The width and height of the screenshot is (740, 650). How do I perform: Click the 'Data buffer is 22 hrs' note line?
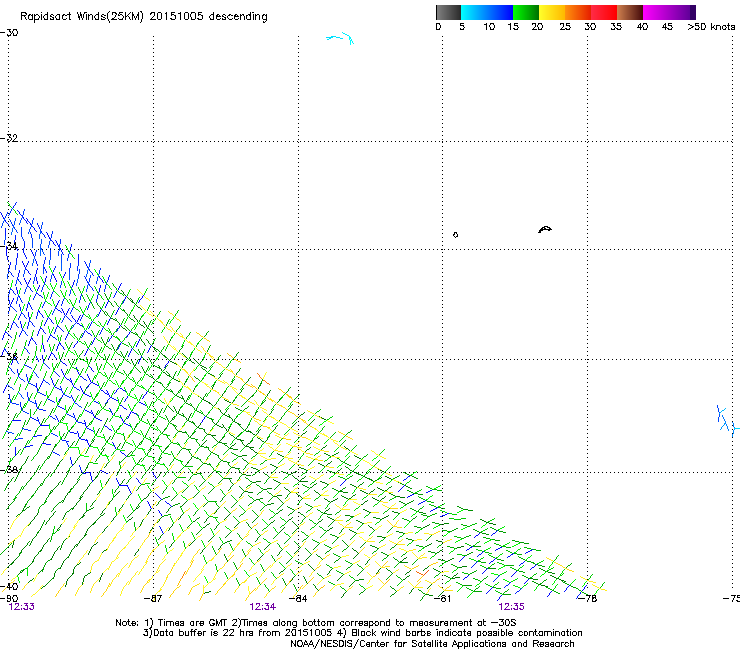click(362, 633)
